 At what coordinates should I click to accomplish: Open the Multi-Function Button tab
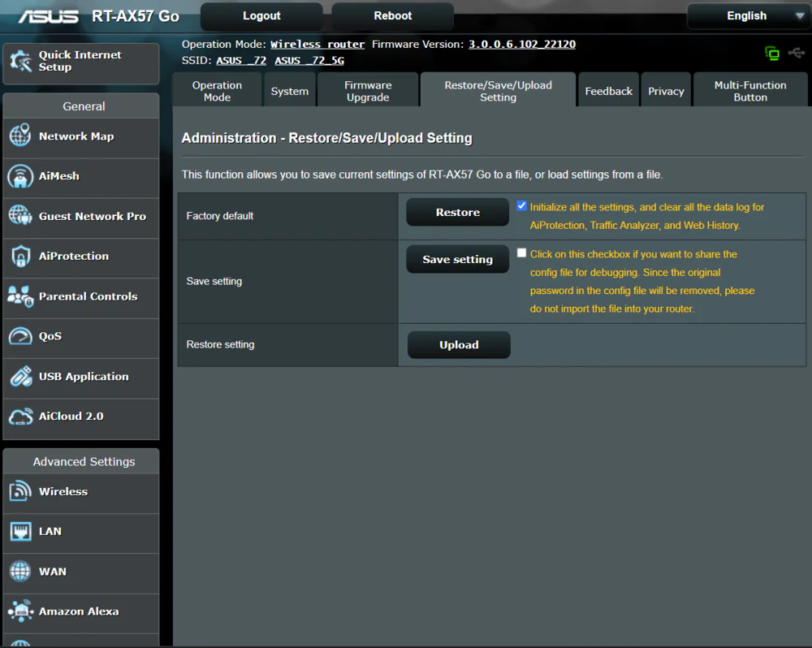coord(749,91)
